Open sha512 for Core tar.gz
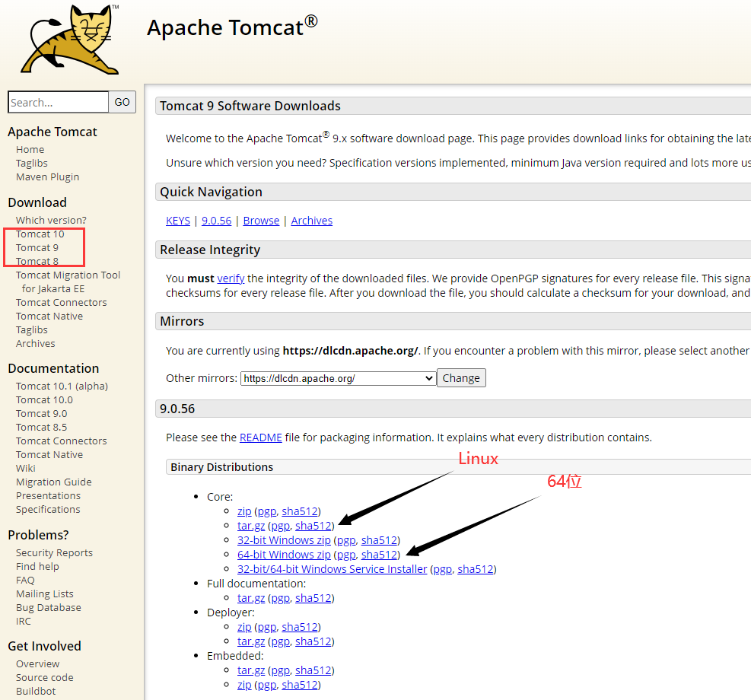The image size is (751, 700). point(313,526)
